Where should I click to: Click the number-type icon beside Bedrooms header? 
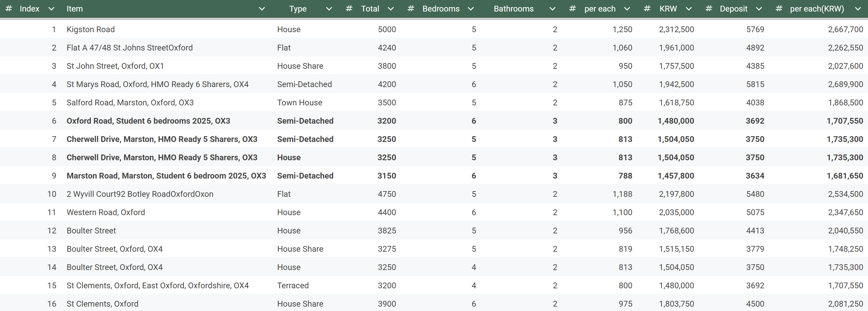tap(411, 8)
